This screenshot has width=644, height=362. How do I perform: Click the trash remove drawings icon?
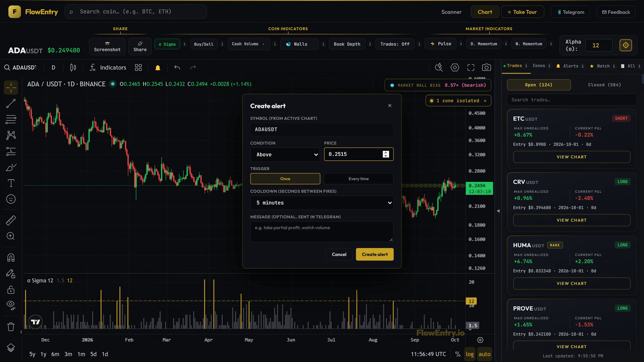[11, 327]
